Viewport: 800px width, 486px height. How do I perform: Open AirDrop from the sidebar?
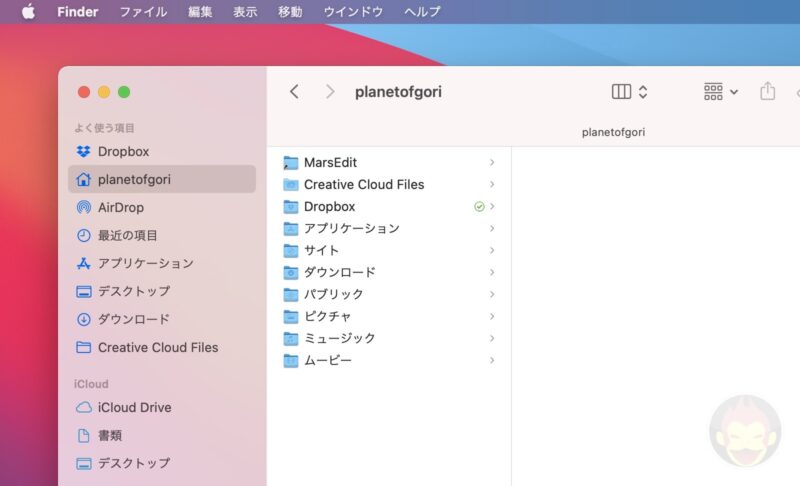click(x=120, y=207)
